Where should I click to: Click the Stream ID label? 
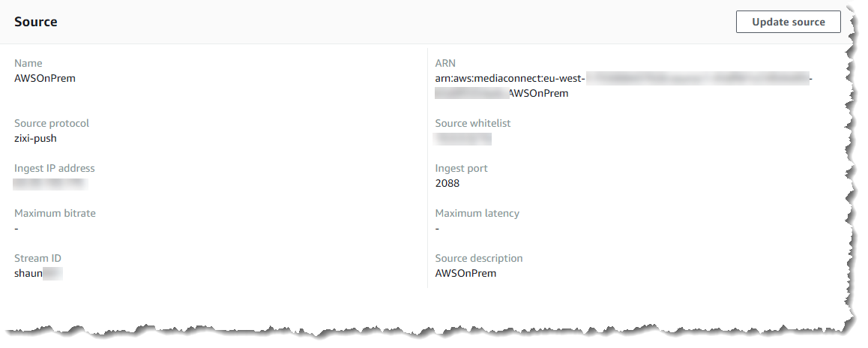(37, 258)
